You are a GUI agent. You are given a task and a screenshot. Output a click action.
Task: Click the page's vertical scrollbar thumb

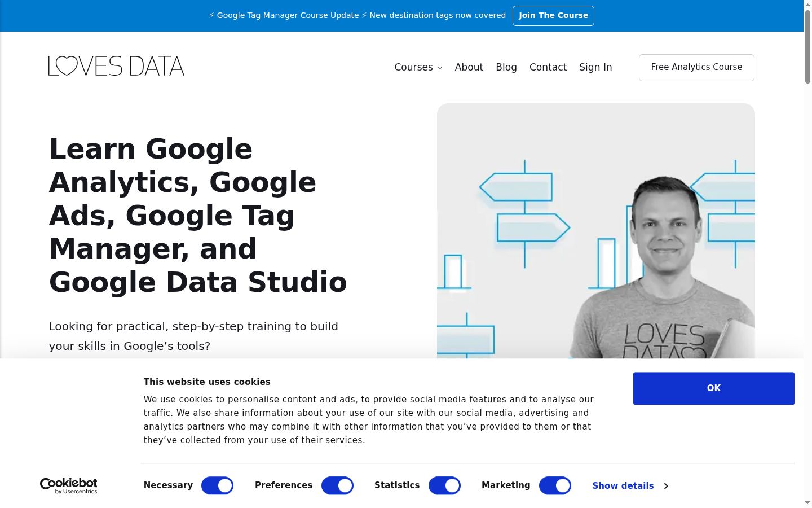tap(807, 47)
